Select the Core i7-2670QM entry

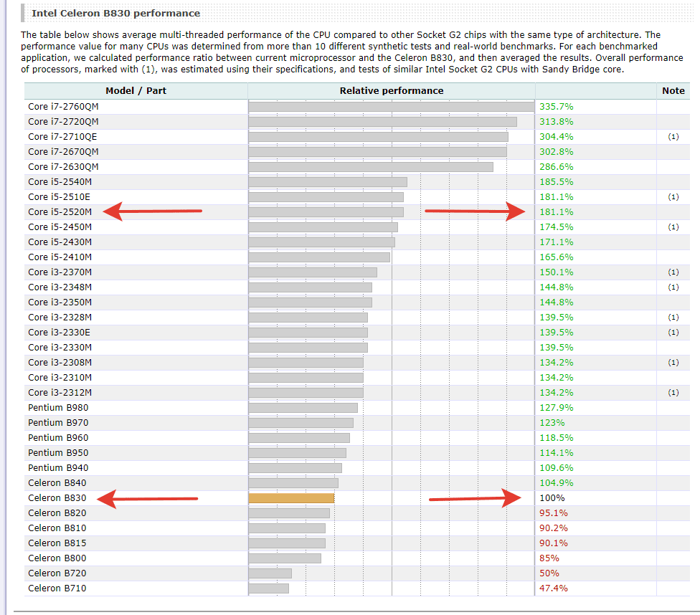[63, 152]
